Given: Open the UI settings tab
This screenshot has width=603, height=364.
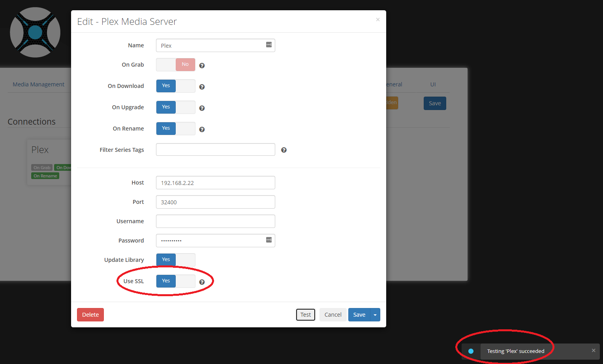Looking at the screenshot, I should (x=433, y=84).
